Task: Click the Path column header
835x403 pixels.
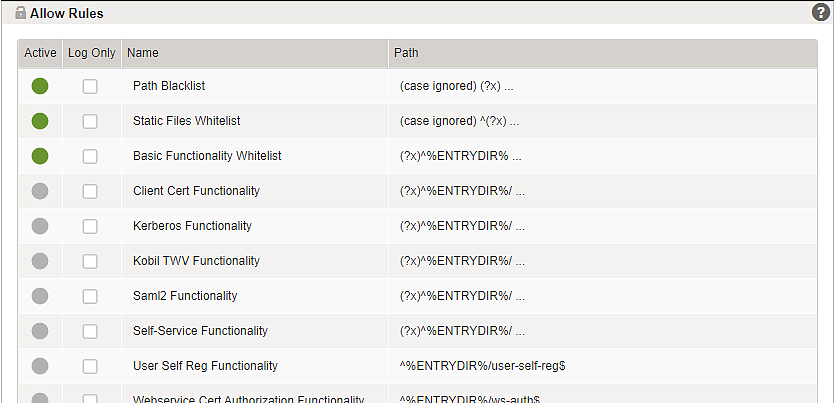Action: click(x=603, y=53)
